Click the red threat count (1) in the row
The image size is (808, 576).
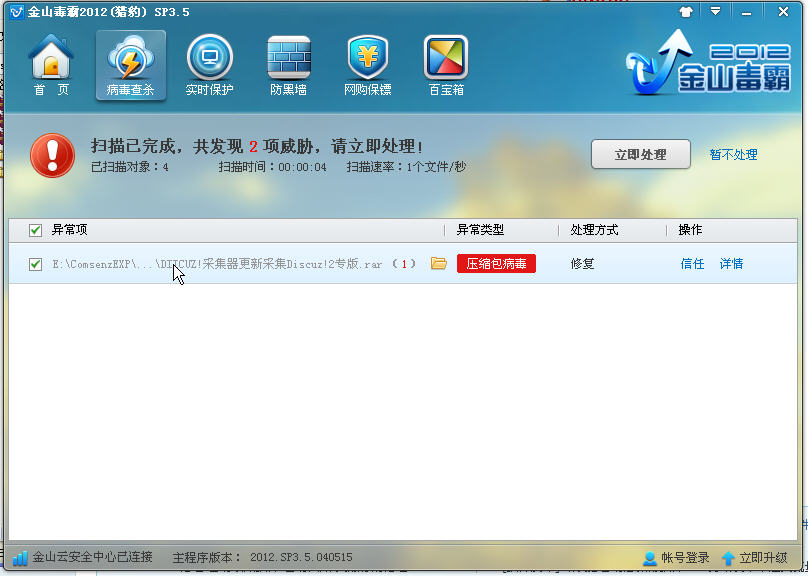pos(404,264)
